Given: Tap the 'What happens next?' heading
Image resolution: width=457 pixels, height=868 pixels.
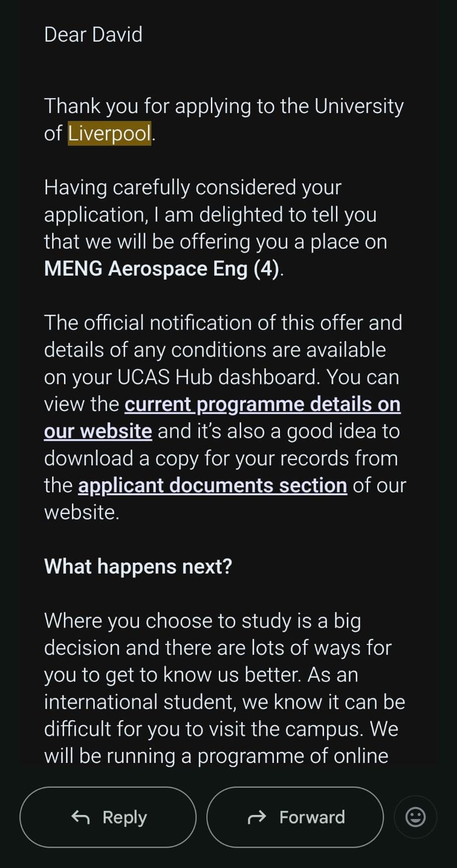Looking at the screenshot, I should (138, 566).
